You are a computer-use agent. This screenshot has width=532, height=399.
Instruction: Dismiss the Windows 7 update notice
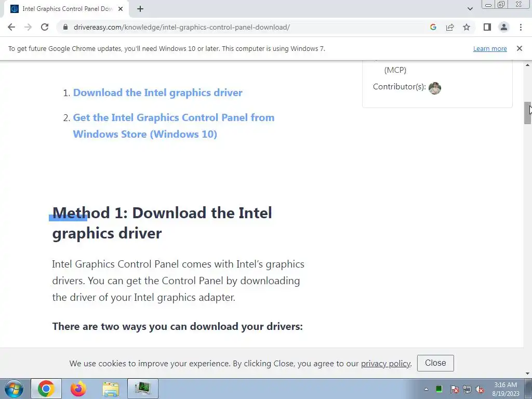pos(519,48)
